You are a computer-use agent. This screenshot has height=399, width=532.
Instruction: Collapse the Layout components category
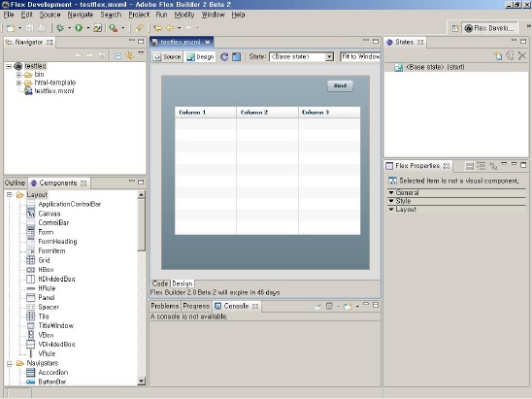click(9, 195)
